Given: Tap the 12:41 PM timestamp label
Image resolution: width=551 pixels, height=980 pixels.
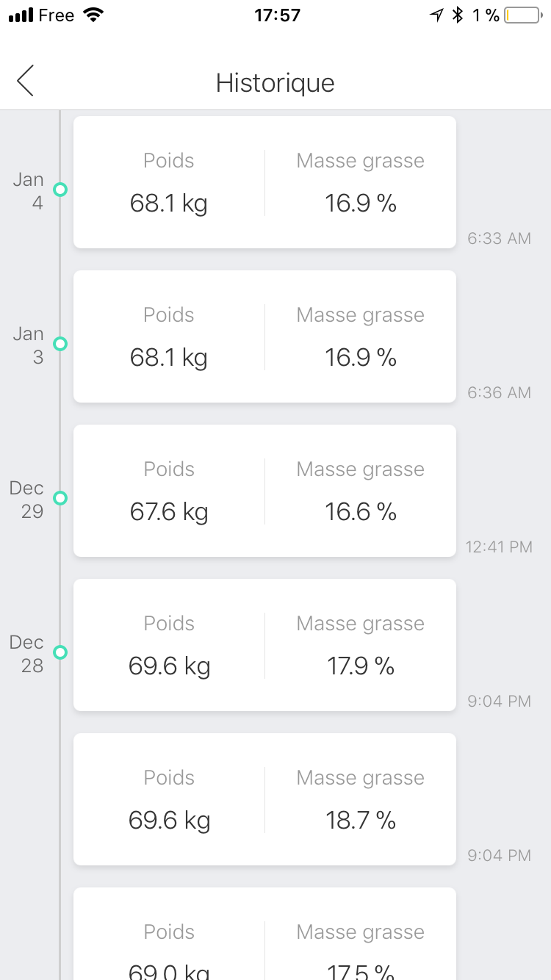Looking at the screenshot, I should pos(499,547).
